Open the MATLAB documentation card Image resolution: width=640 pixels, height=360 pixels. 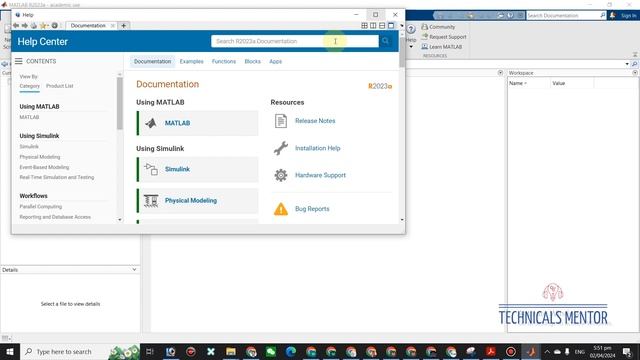pos(198,123)
